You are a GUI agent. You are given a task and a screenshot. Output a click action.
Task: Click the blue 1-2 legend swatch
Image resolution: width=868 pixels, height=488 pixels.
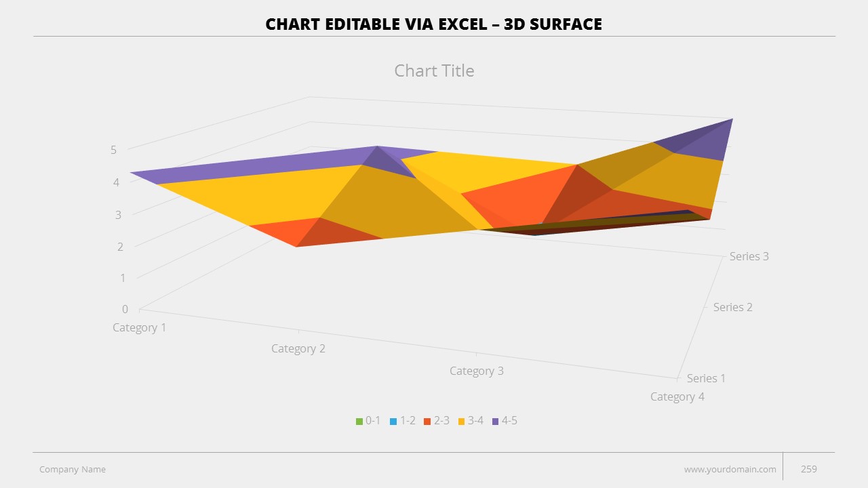(x=393, y=422)
